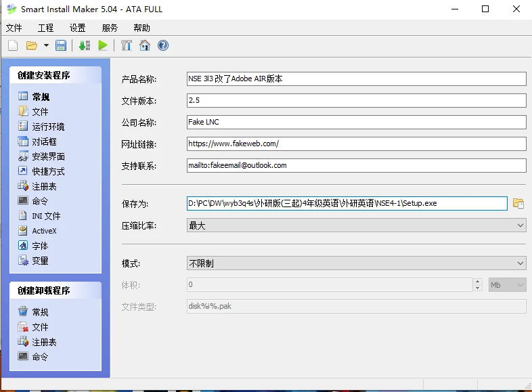This screenshot has height=392, width=532.
Task: Open the 文件 menu in menu bar
Action: (14, 28)
